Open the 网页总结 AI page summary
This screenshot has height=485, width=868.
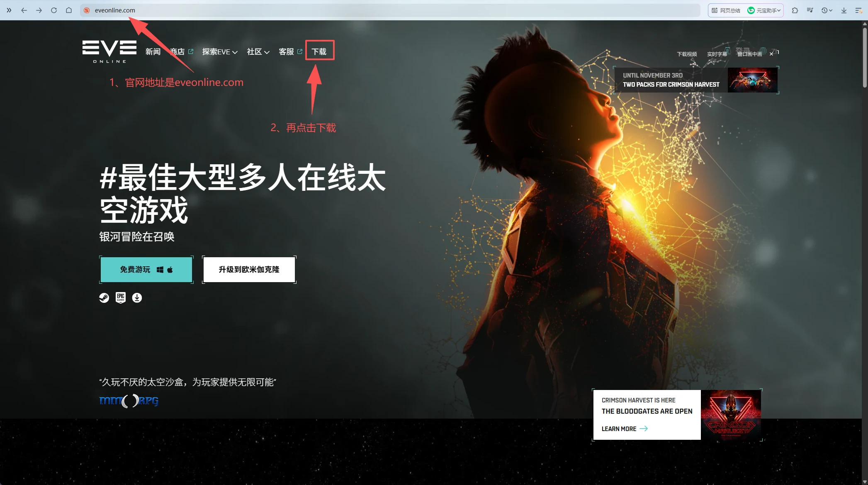point(726,10)
